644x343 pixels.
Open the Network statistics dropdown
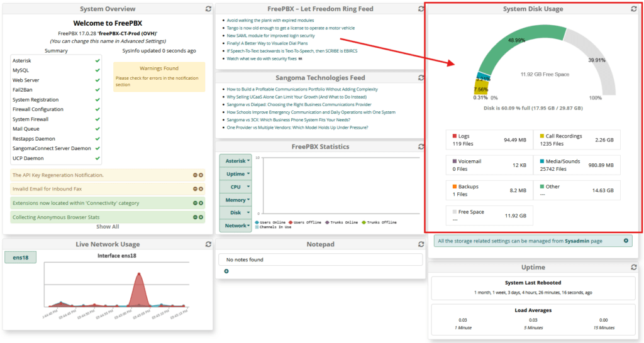point(235,226)
